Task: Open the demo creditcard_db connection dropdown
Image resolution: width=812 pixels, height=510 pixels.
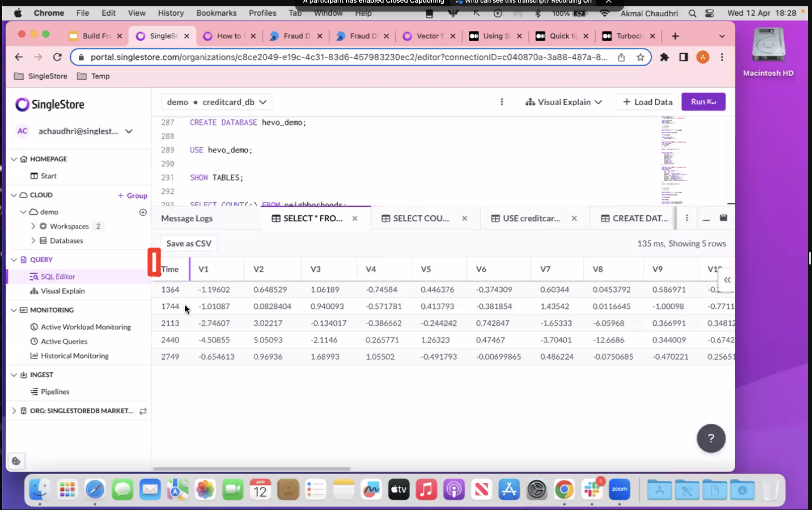Action: coord(216,102)
